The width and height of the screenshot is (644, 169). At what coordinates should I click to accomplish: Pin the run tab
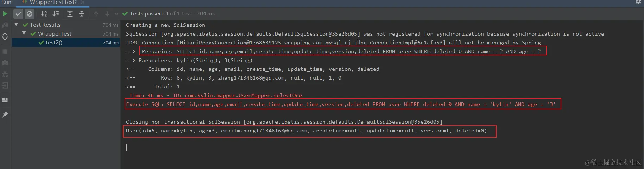click(5, 115)
